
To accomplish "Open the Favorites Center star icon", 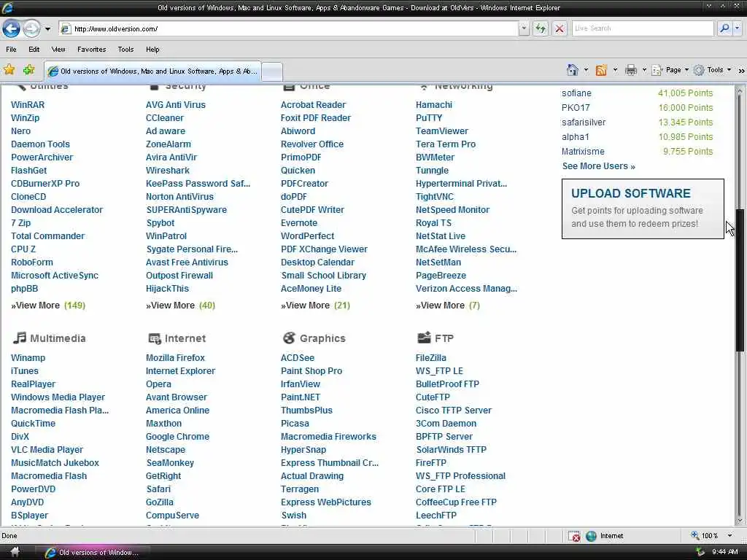I will tap(9, 70).
